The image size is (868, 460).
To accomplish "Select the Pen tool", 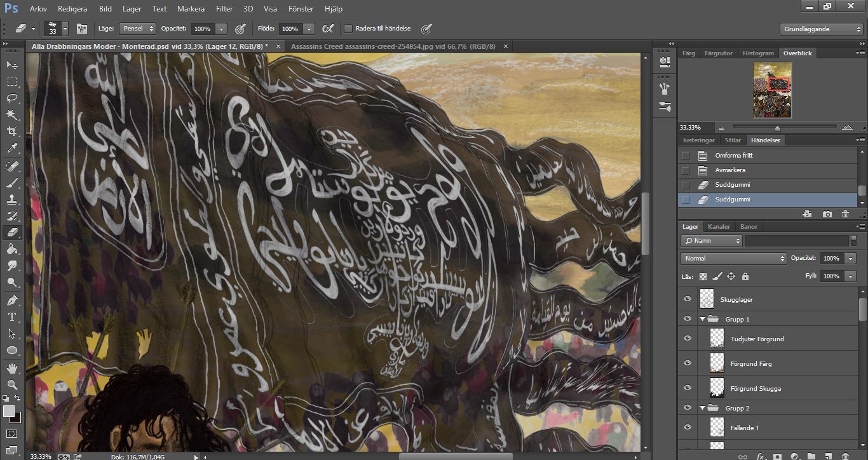I will [12, 300].
